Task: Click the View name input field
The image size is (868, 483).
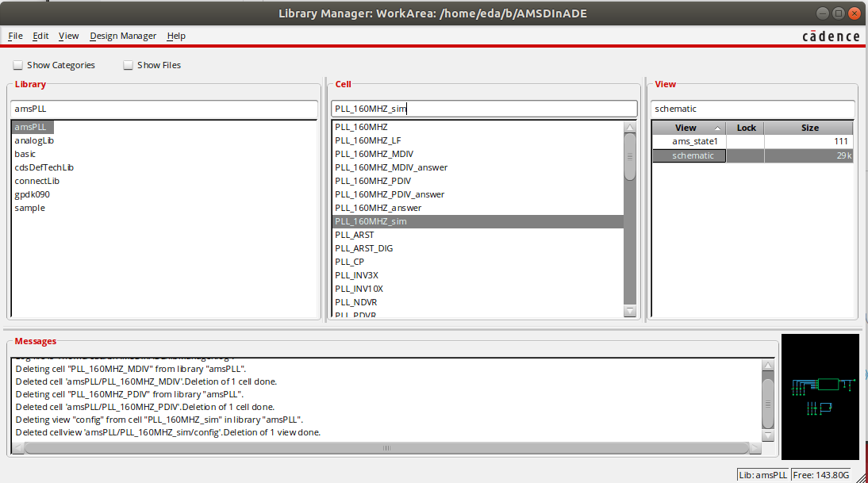Action: 752,109
